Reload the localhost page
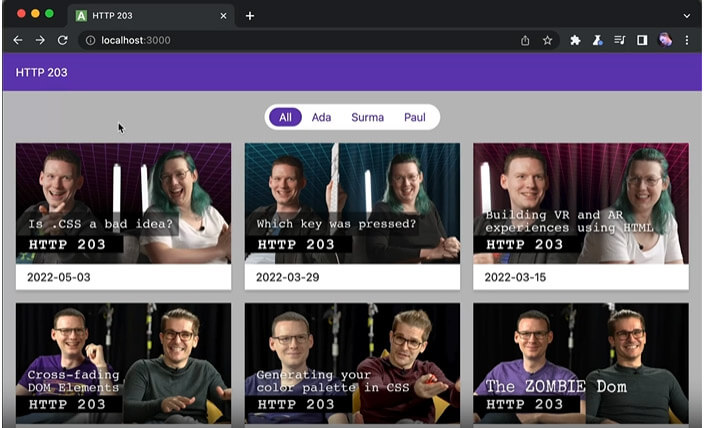704x428 pixels. coord(62,40)
